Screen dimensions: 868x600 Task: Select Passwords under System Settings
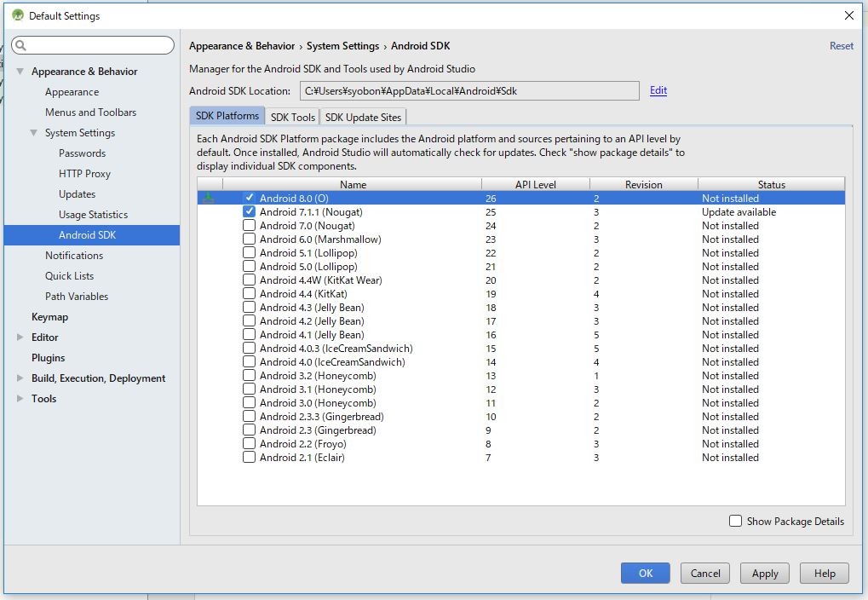[x=82, y=153]
